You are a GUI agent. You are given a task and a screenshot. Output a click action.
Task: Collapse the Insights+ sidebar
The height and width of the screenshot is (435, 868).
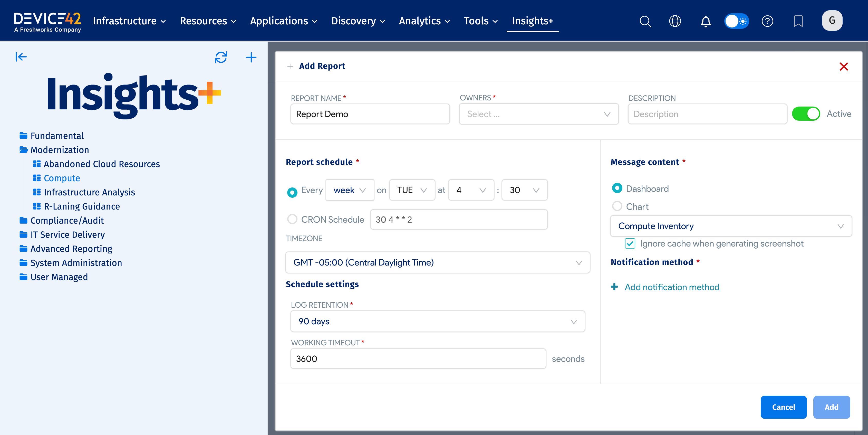click(21, 57)
